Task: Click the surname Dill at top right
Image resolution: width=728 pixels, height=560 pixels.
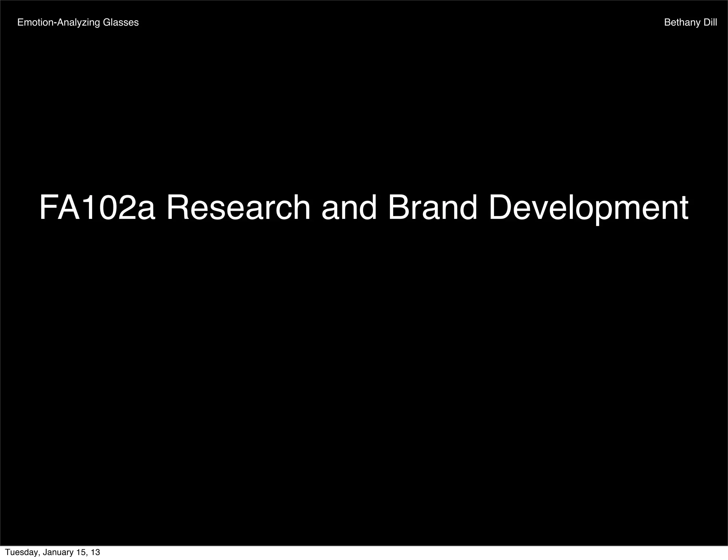Action: [710, 23]
